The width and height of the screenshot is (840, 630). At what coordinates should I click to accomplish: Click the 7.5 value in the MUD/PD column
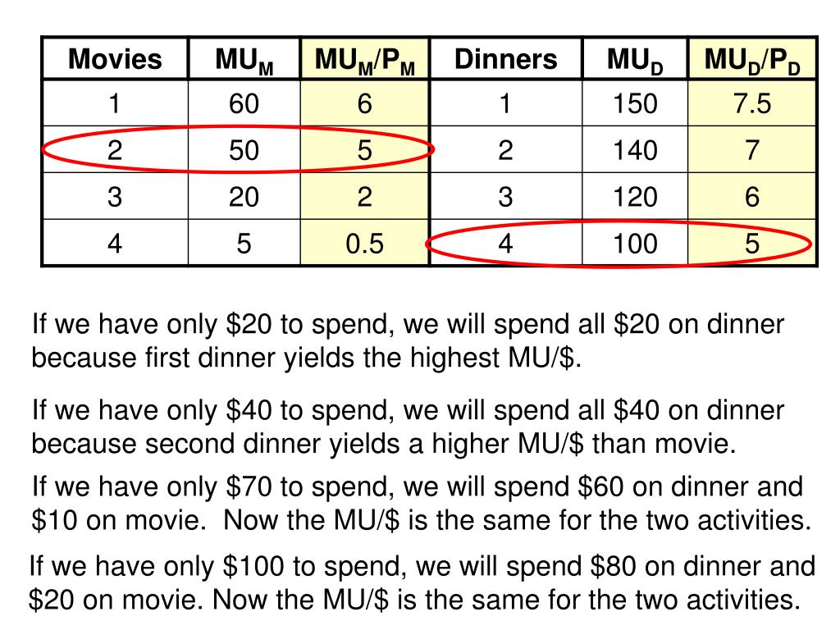point(751,103)
